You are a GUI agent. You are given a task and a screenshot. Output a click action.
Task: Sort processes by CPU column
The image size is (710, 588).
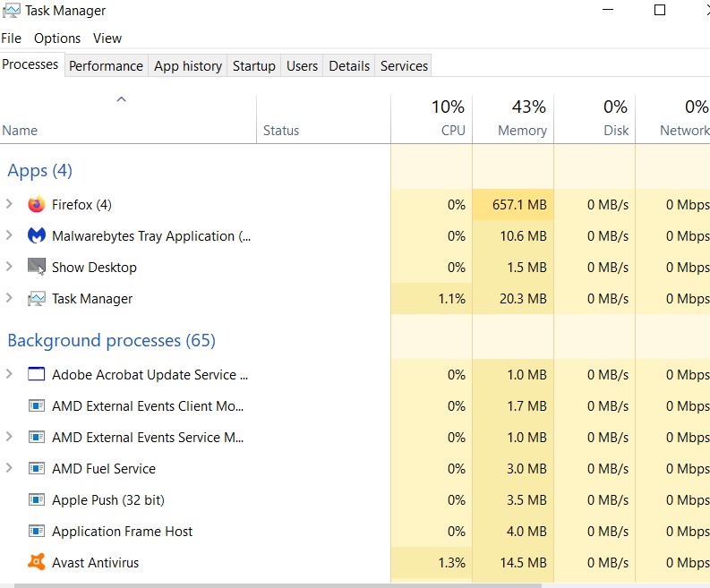point(432,119)
